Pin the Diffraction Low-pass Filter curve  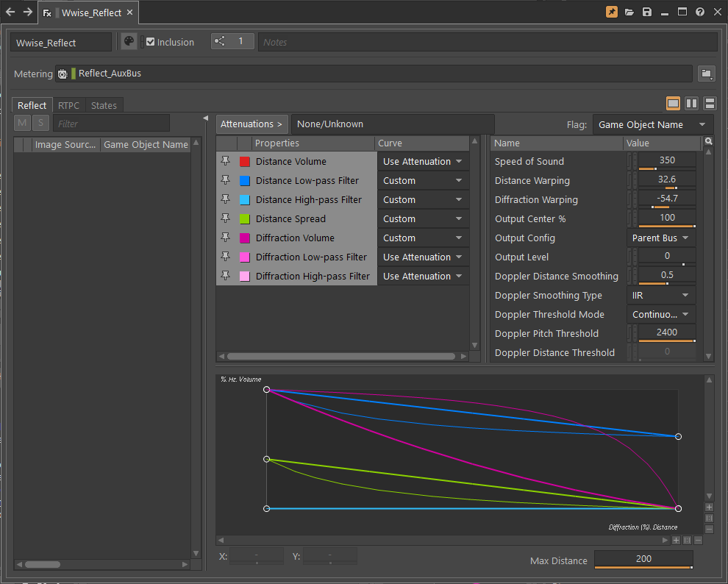pyautogui.click(x=225, y=256)
